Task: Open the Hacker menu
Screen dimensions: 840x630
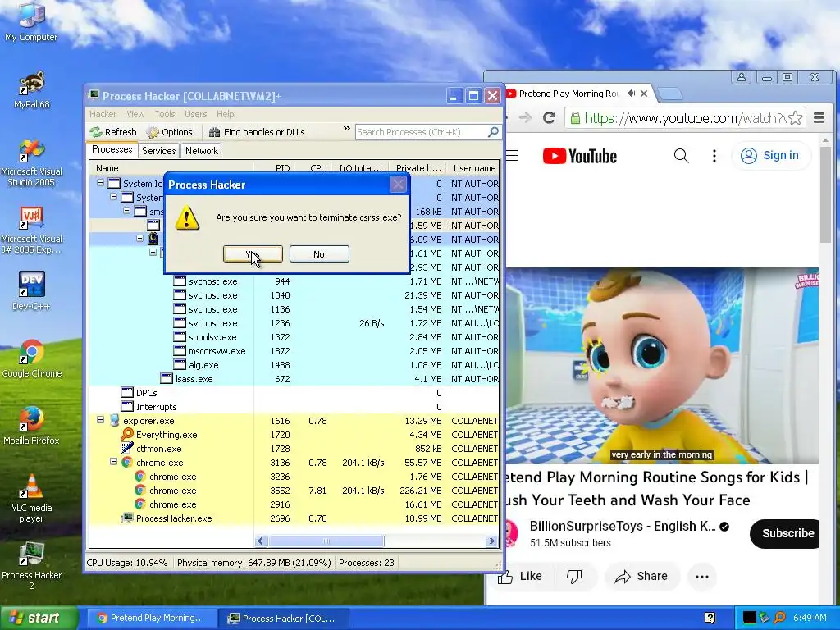Action: tap(103, 114)
